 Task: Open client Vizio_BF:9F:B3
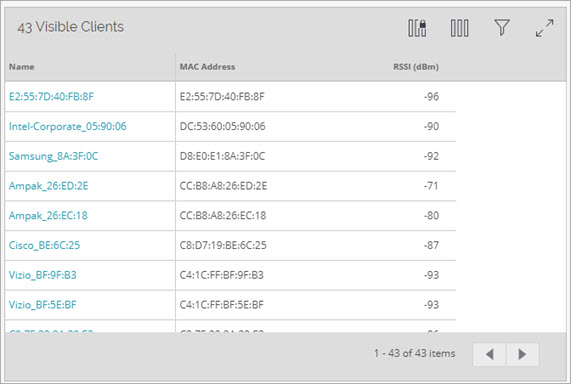pyautogui.click(x=43, y=275)
